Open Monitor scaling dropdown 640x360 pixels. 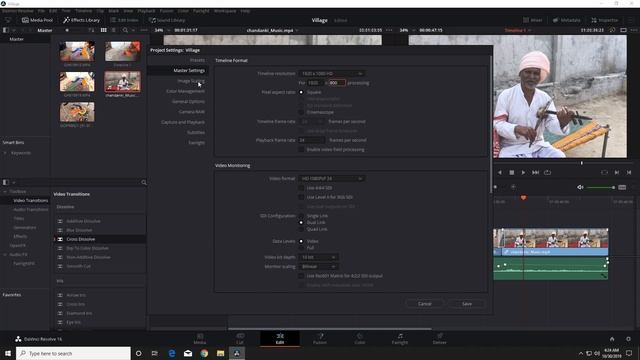pos(318,267)
